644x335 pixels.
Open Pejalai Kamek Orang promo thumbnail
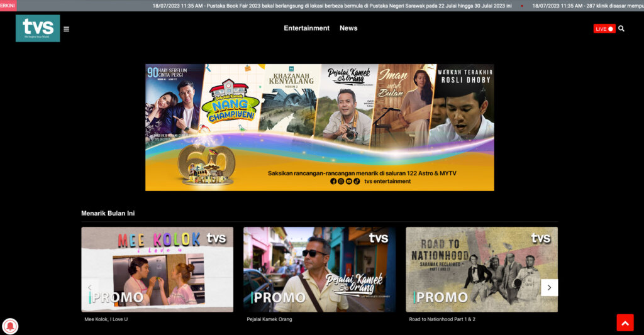tap(319, 269)
